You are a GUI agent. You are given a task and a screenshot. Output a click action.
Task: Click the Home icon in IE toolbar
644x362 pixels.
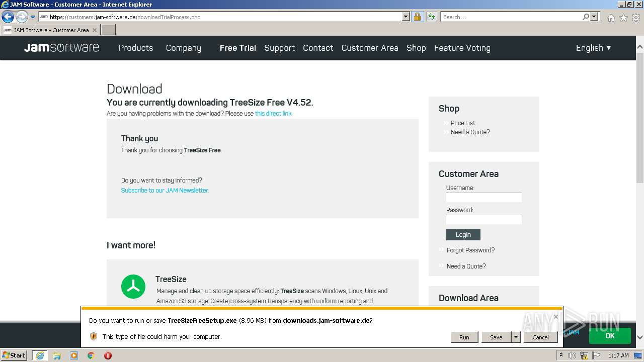611,18
